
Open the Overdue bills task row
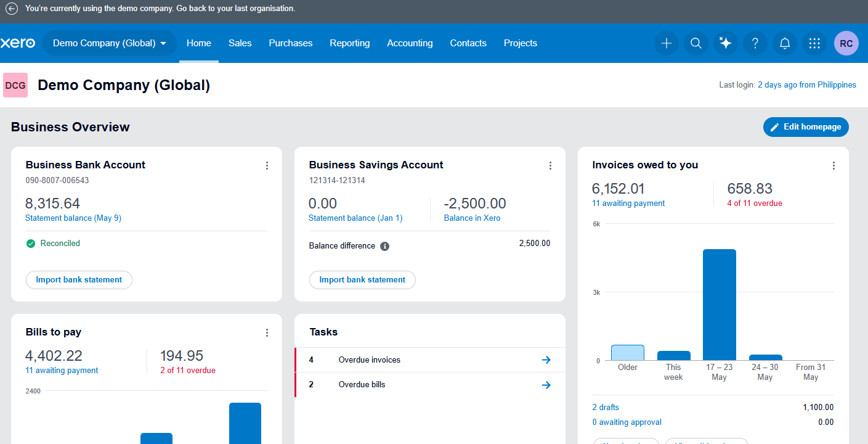pos(430,385)
